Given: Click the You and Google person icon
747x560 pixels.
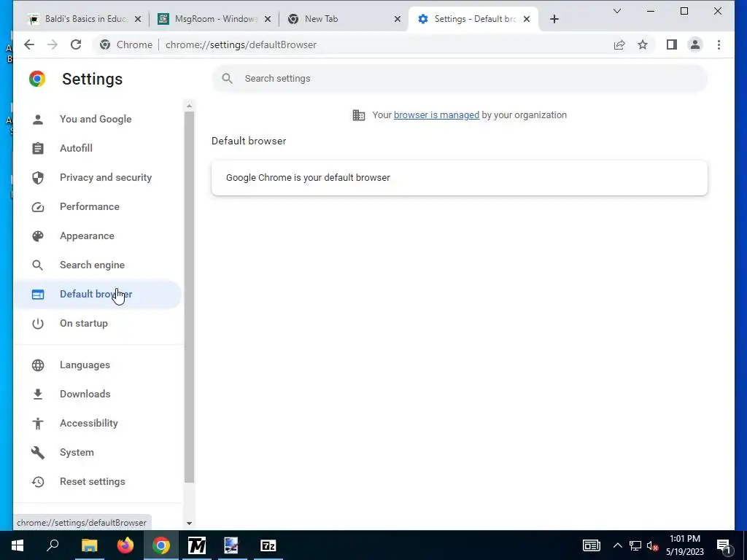Looking at the screenshot, I should click(38, 119).
